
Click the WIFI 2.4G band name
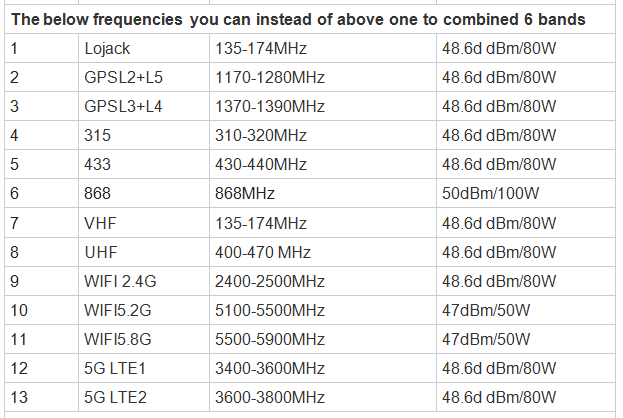tap(120, 281)
